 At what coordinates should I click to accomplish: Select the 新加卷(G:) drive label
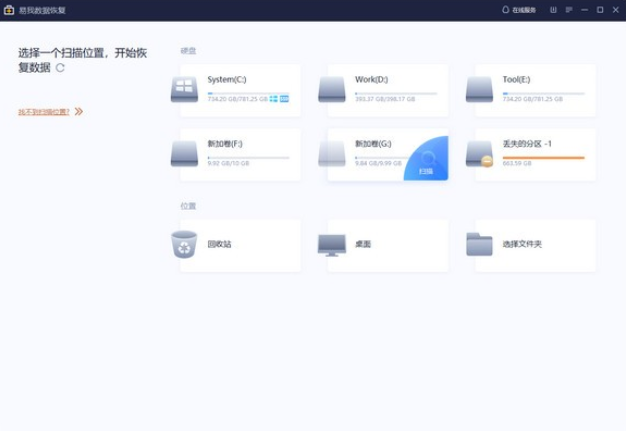374,144
